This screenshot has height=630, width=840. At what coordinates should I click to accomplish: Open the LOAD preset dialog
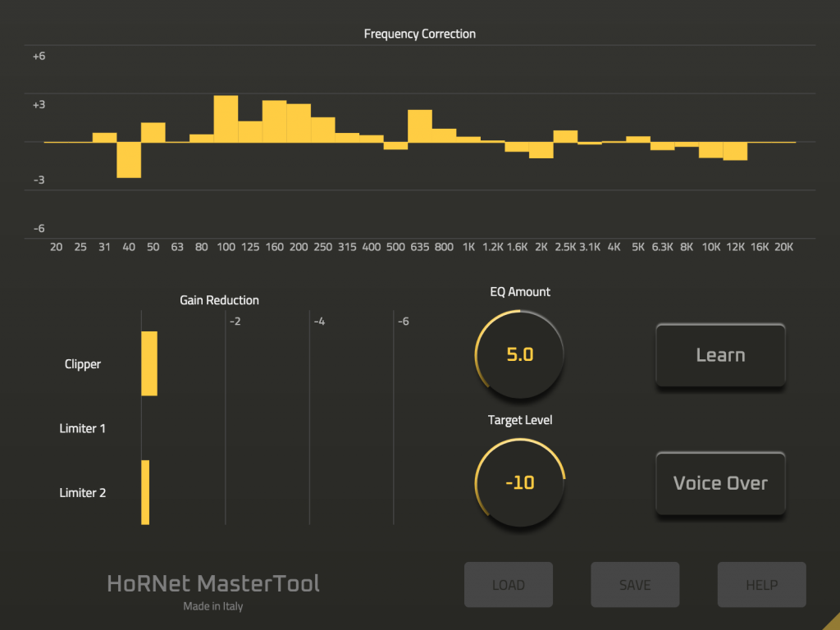tap(508, 584)
